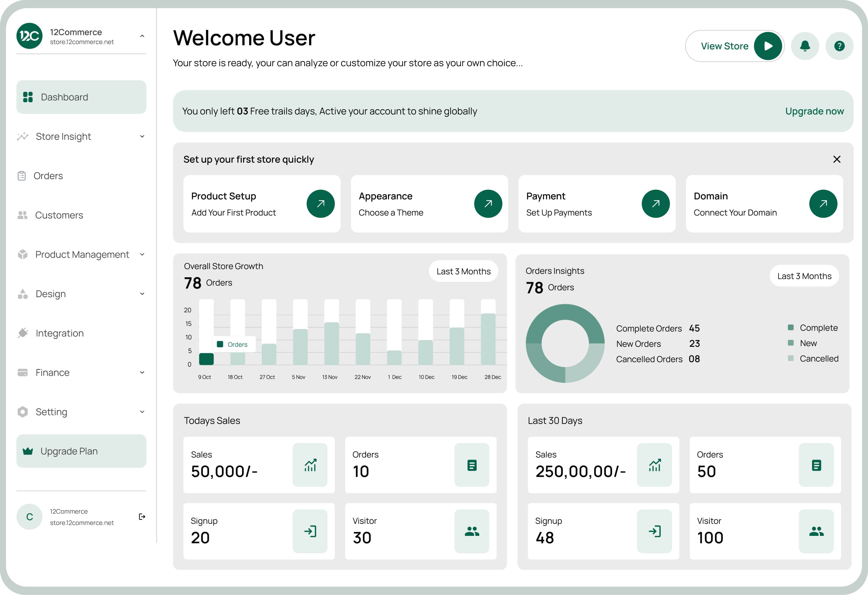Open the Visitor people icon under Last 30 Days

point(816,531)
